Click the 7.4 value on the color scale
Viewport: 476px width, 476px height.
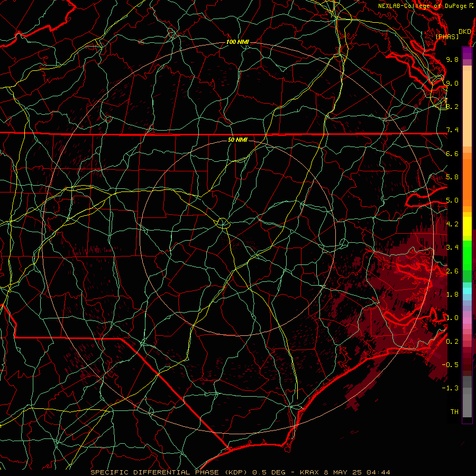coord(452,130)
